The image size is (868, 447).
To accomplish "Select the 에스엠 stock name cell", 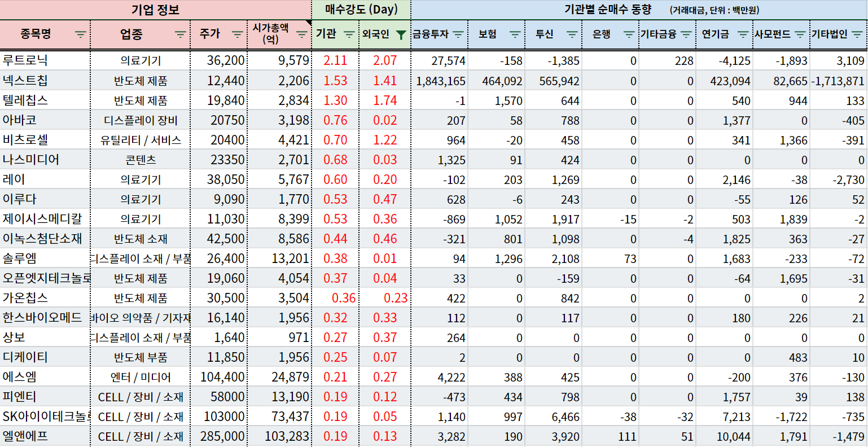I will coord(45,376).
